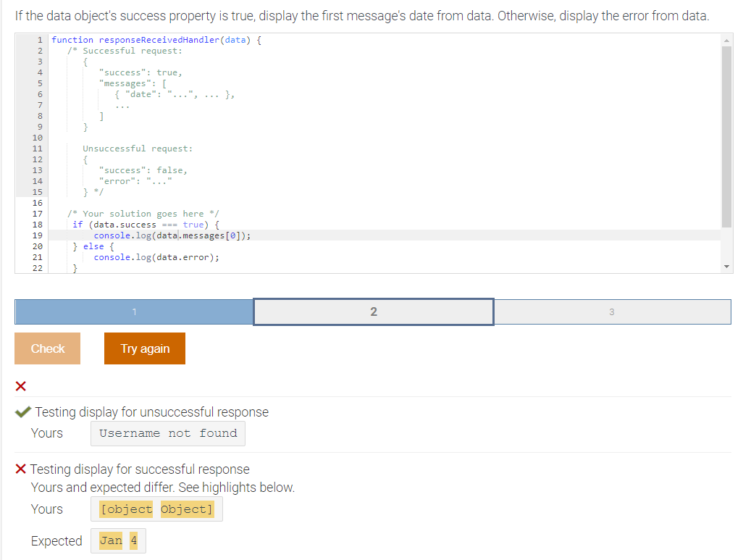Click the 'Unsuccessful request:' comment line
This screenshot has width=743, height=560.
click(x=138, y=149)
